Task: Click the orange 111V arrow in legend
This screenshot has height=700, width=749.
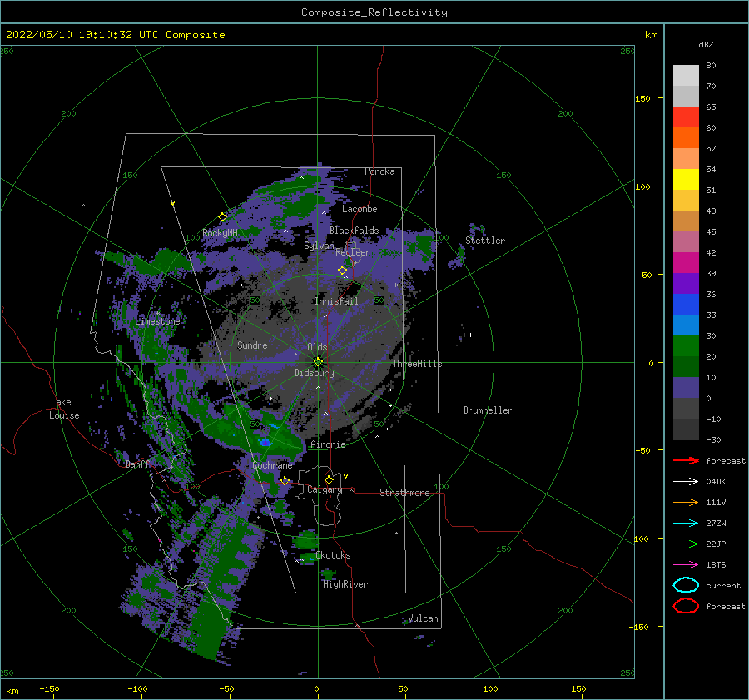Action: point(686,502)
